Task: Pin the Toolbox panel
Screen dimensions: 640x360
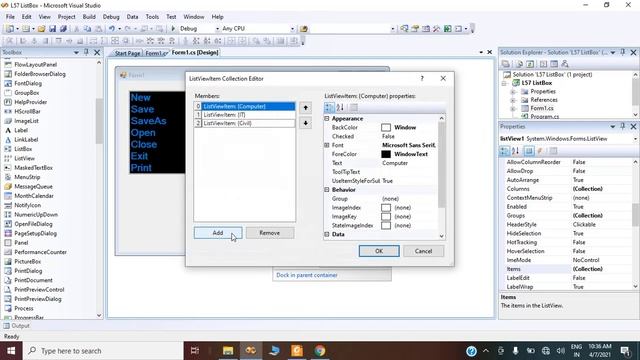Action: coord(86,52)
